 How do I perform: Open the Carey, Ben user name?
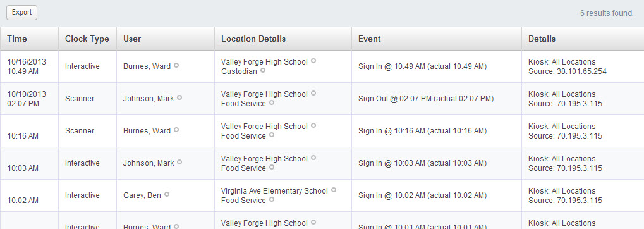point(142,195)
